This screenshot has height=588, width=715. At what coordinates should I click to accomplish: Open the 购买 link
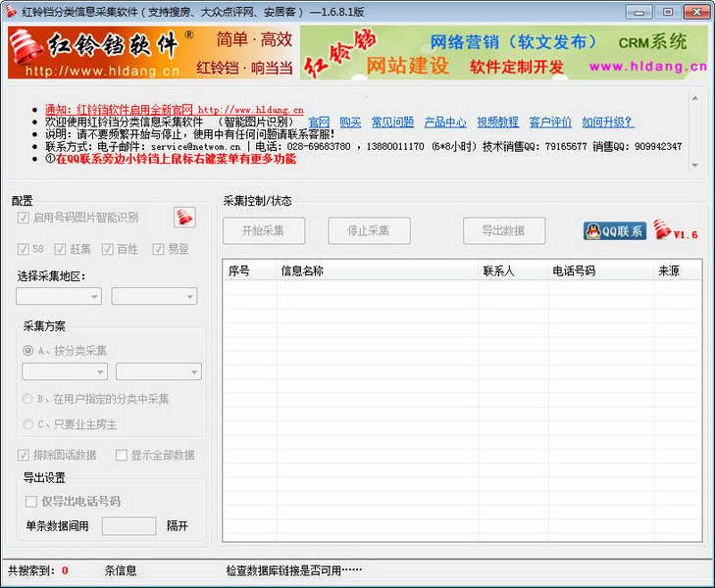click(x=350, y=122)
